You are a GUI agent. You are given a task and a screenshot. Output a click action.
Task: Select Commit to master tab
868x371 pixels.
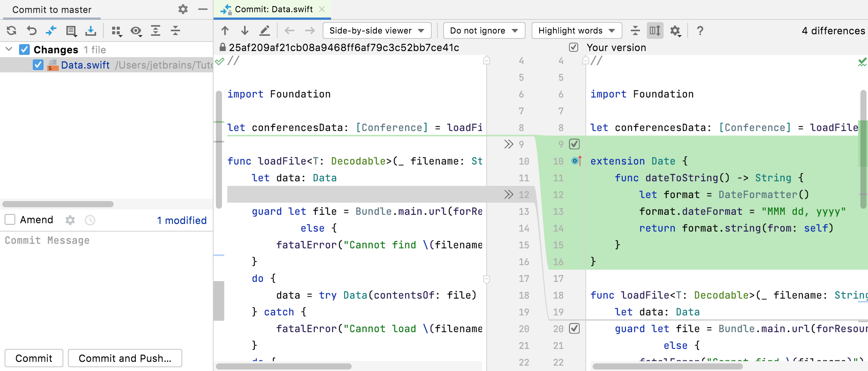52,10
